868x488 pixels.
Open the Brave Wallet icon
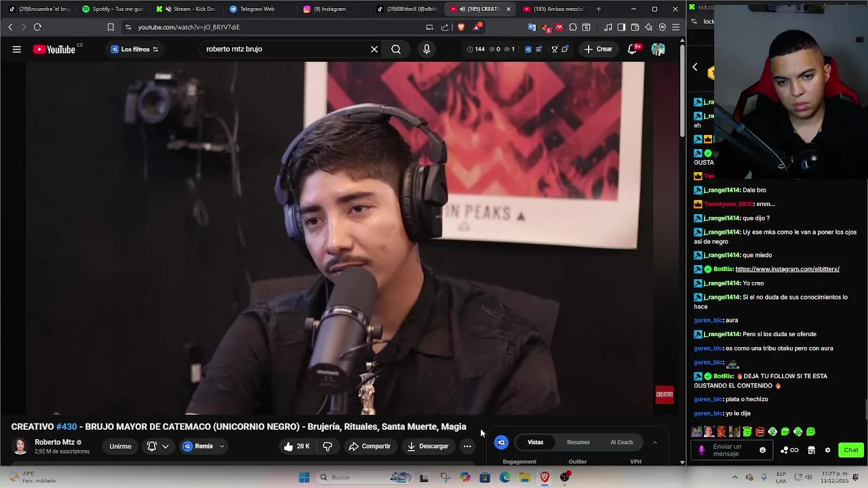635,27
